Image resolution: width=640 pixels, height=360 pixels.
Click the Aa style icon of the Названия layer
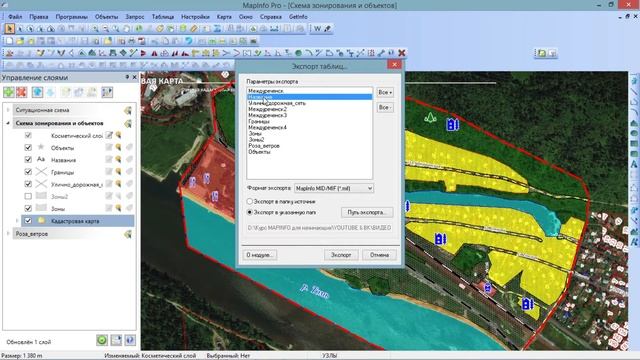pos(41,160)
